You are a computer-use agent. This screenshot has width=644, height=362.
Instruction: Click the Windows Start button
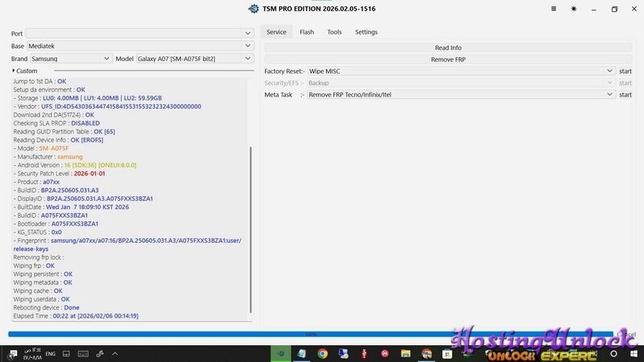click(635, 353)
